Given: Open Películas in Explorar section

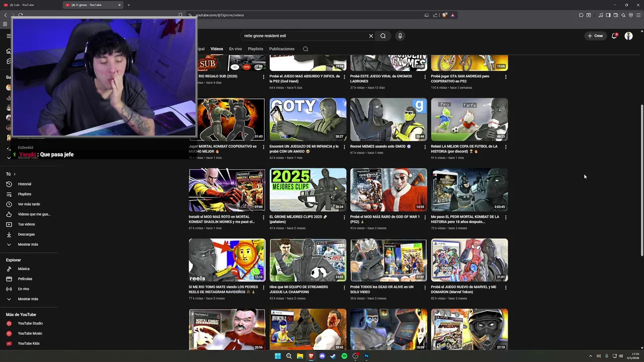Looking at the screenshot, I should pos(25,279).
